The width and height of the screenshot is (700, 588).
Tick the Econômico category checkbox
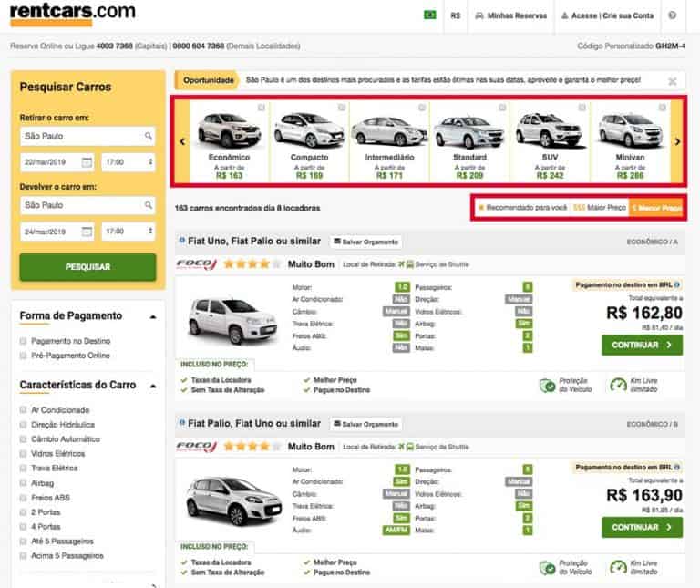point(262,108)
